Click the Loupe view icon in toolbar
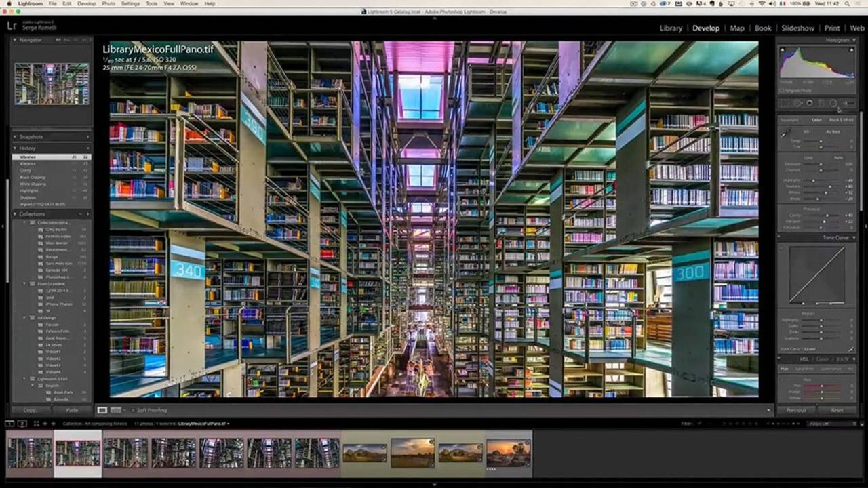The image size is (868, 488). click(102, 410)
